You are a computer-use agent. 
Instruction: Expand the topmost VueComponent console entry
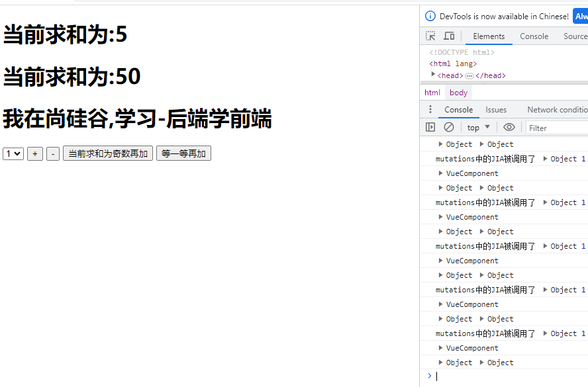tap(440, 173)
